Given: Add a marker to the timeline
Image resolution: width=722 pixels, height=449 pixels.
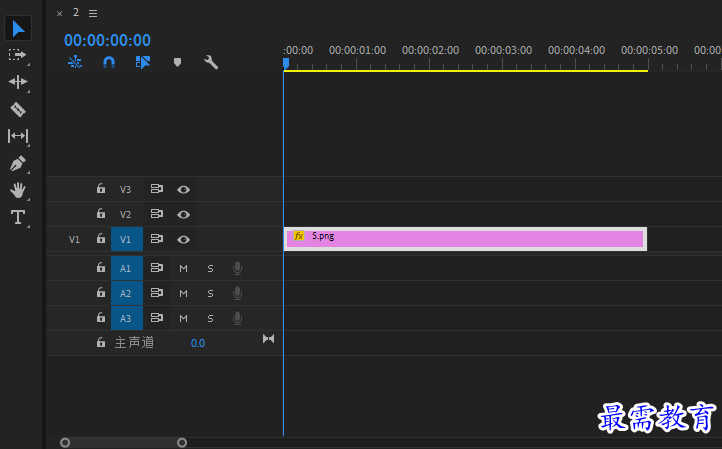Looking at the screenshot, I should [x=177, y=62].
